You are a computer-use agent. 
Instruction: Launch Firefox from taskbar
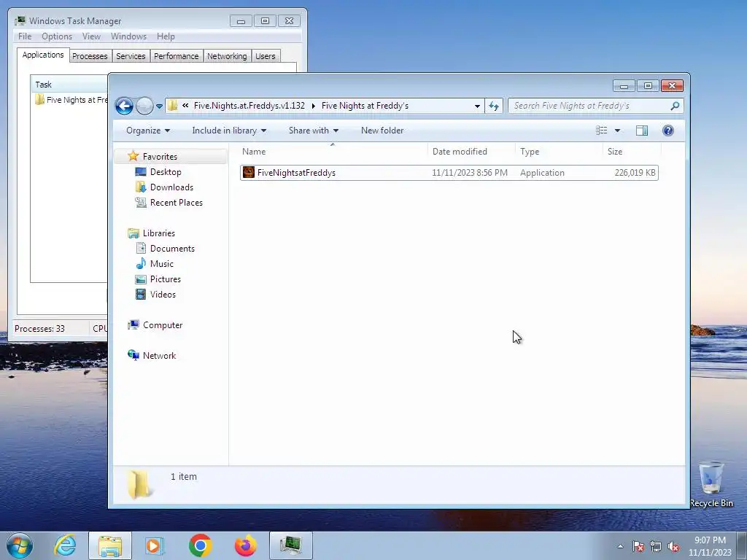[x=245, y=545]
